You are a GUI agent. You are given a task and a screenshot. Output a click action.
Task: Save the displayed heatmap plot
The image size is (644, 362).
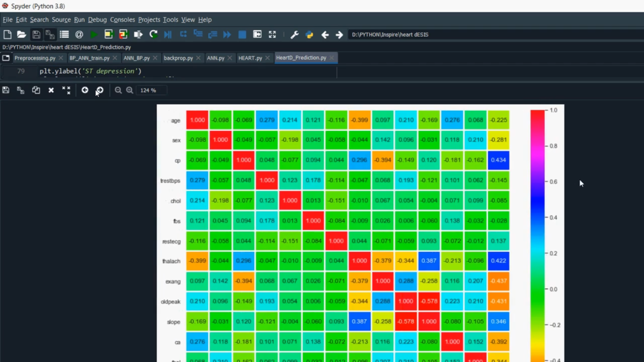pos(6,90)
